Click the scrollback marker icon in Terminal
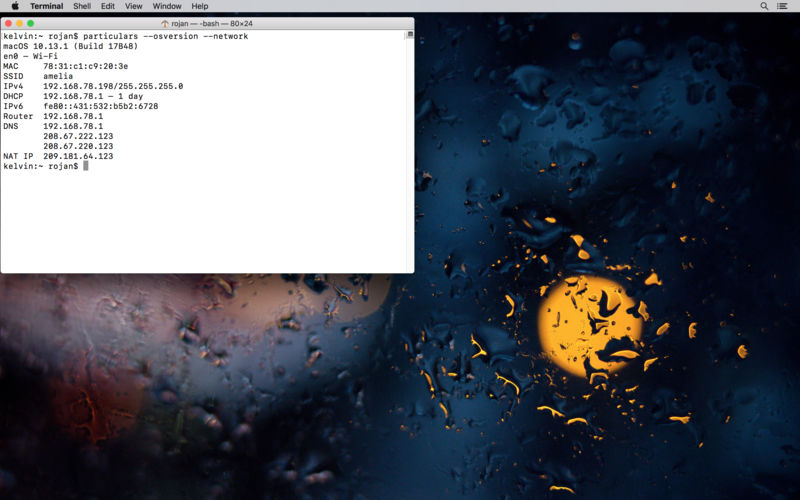 (410, 35)
